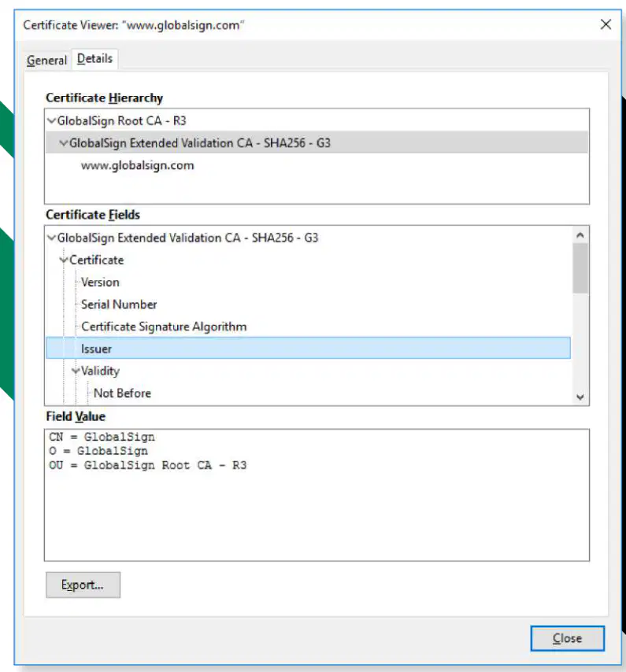Click the O = GlobalSign line
The image size is (626, 672).
[x=98, y=452]
